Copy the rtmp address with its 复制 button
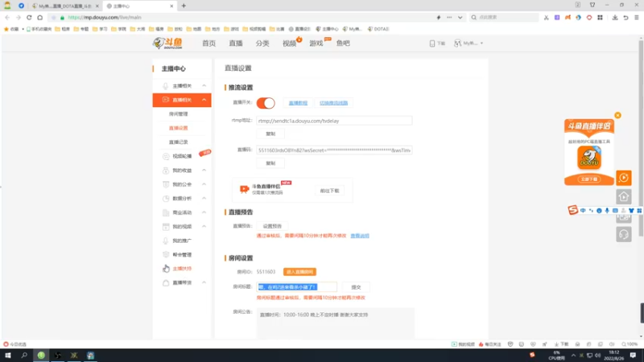This screenshot has height=362, width=644. [x=270, y=134]
